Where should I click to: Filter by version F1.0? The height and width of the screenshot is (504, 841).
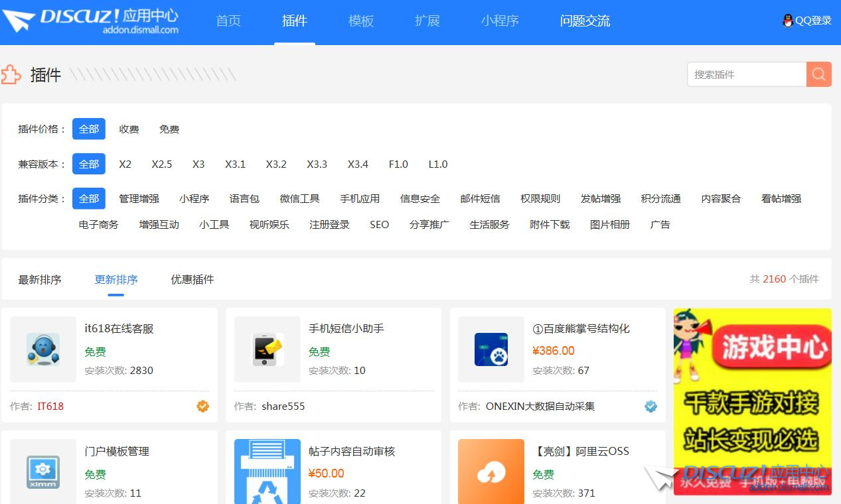click(398, 164)
